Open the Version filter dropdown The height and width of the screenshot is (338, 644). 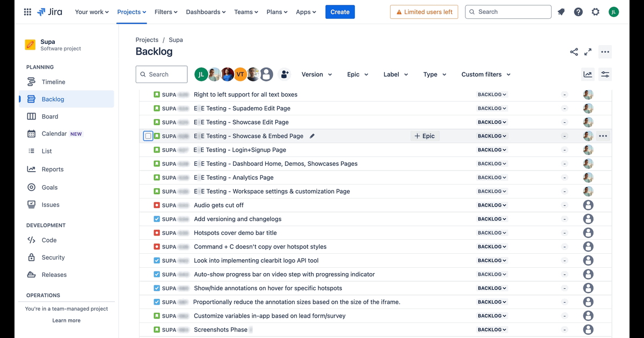[x=317, y=75]
